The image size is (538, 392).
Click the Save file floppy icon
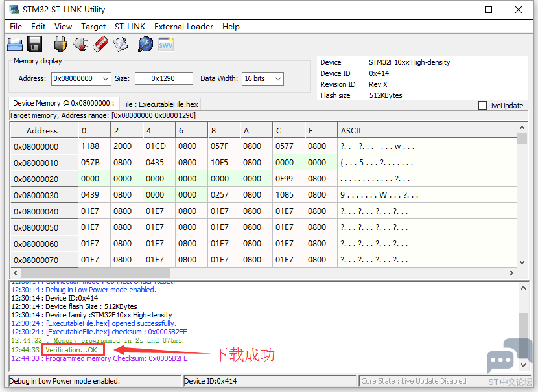pyautogui.click(x=34, y=44)
